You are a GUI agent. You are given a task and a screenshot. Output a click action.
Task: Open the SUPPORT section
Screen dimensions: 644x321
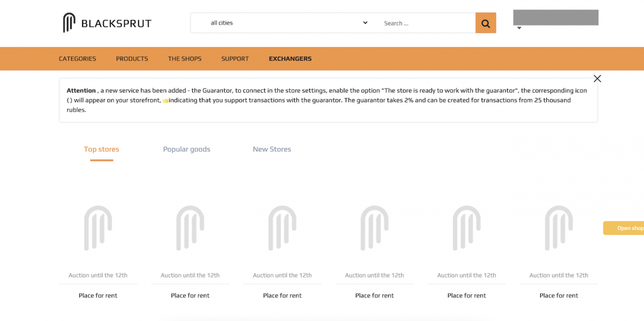coord(235,59)
